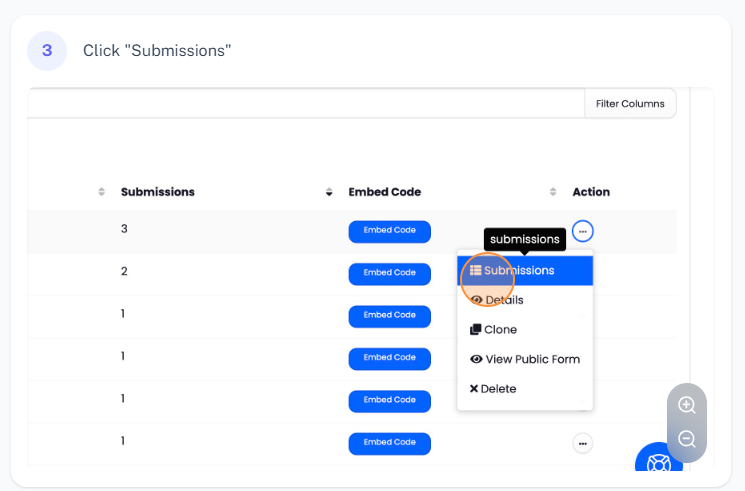Click the highlighted three-dot action icon in first row
The height and width of the screenshot is (491, 745).
(x=583, y=231)
